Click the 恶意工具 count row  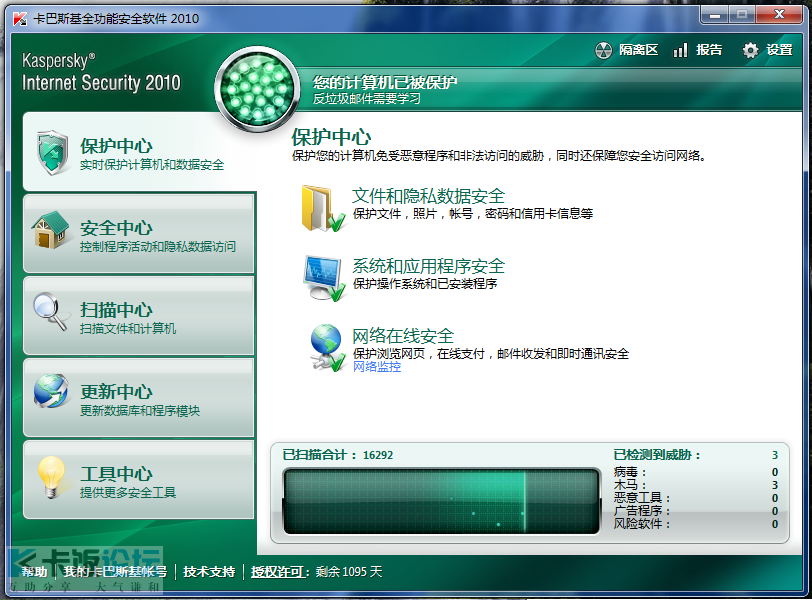click(x=695, y=498)
